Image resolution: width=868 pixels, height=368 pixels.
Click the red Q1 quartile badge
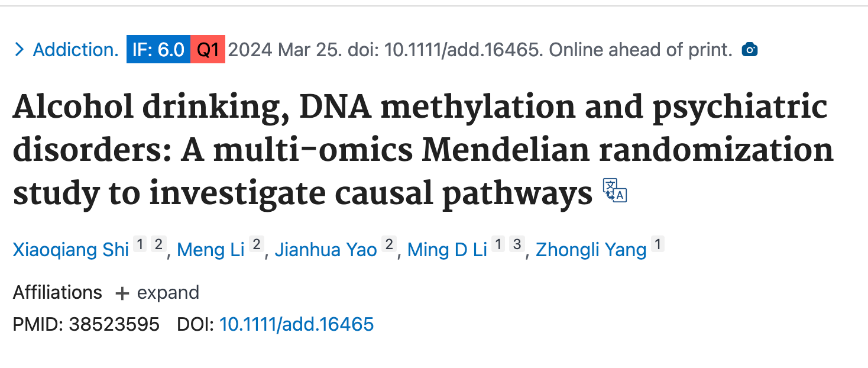(x=208, y=50)
